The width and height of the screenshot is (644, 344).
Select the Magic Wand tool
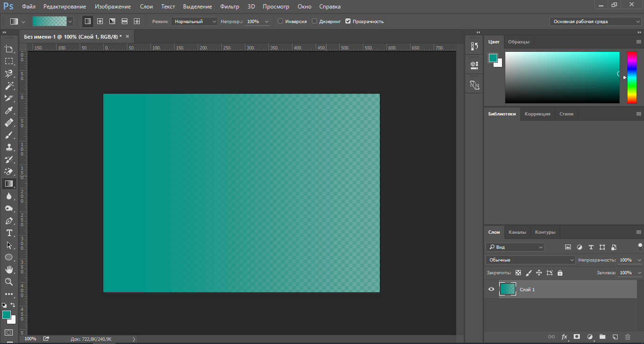[9, 86]
